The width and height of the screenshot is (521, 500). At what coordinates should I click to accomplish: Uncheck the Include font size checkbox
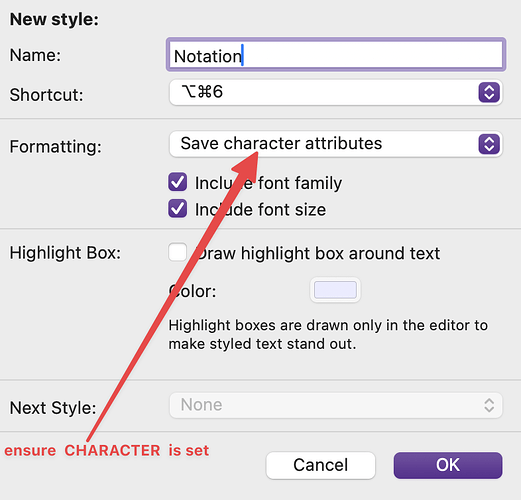[x=177, y=209]
